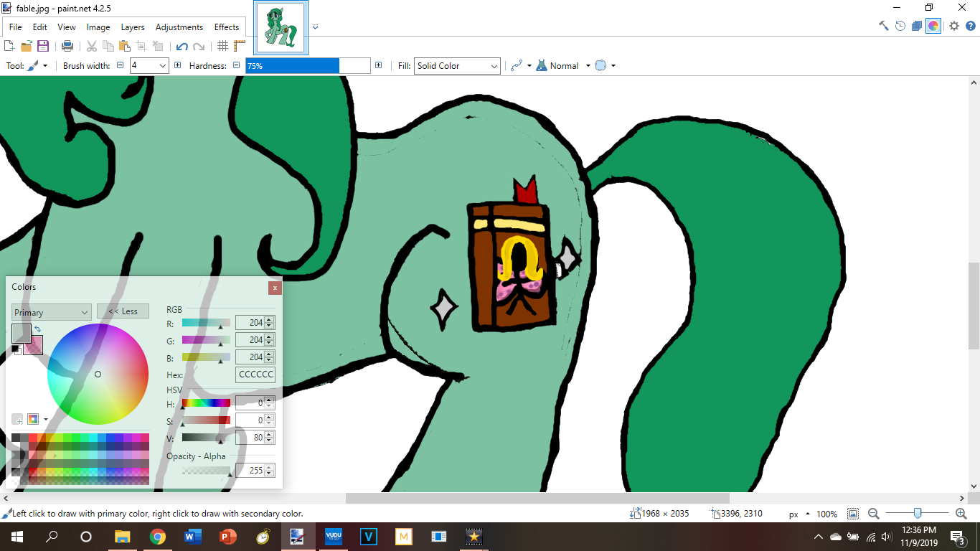The height and width of the screenshot is (551, 980).
Task: Toggle the pixel grid view
Action: [x=223, y=46]
